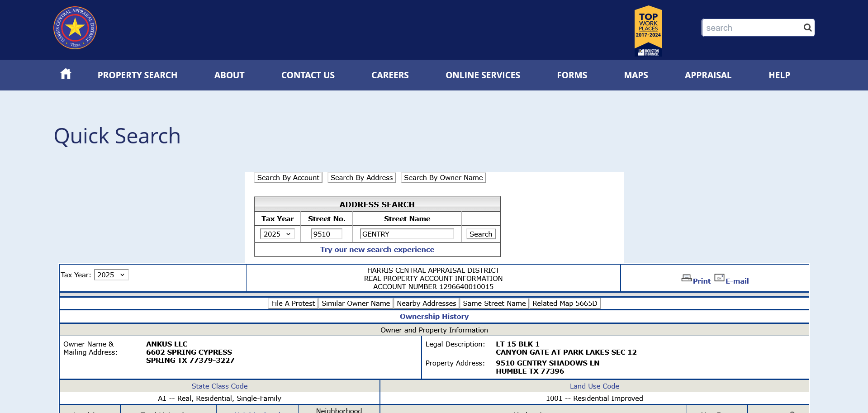This screenshot has height=413, width=868.
Task: Click SPRING TX 77379-3227 text
Action: tap(190, 361)
